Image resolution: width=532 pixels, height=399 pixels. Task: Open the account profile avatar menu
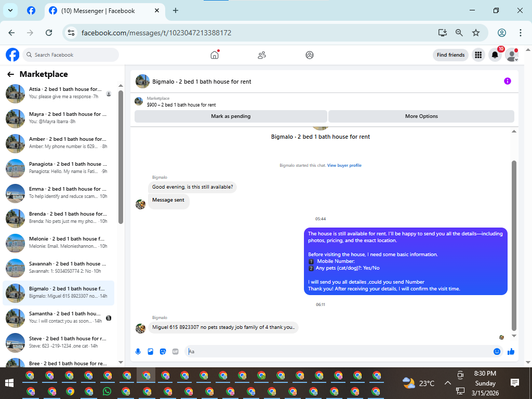(x=511, y=55)
